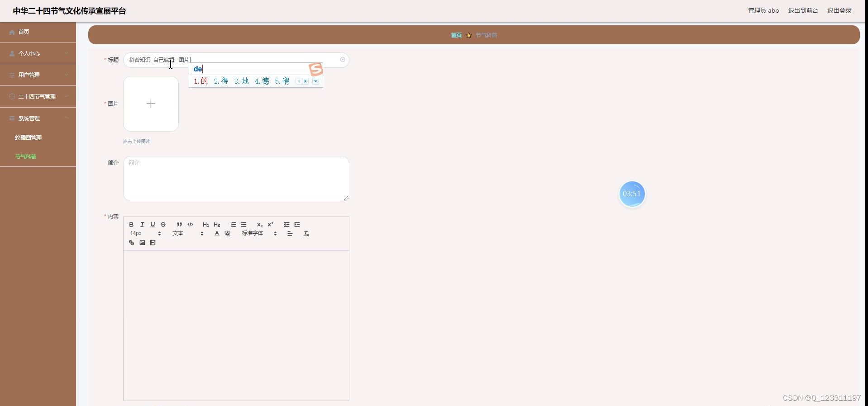This screenshot has width=868, height=406.
Task: Expand the IME candidate list dropdown arrow
Action: [x=316, y=81]
